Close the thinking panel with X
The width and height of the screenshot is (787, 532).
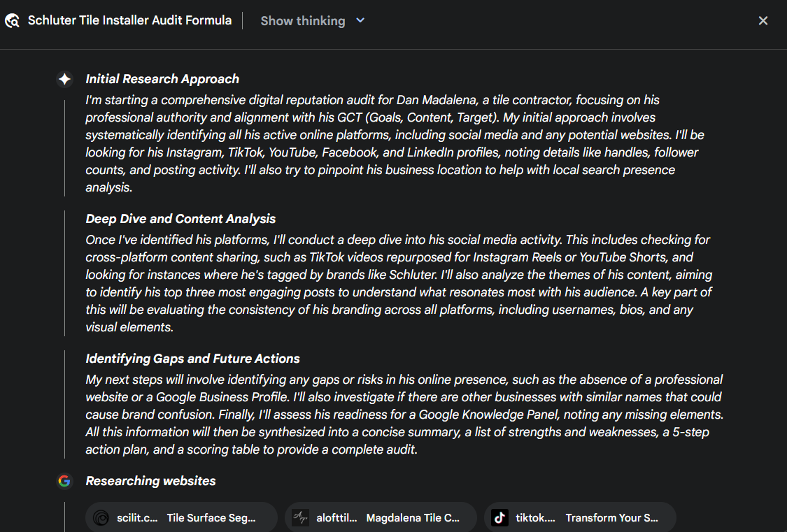(x=763, y=20)
